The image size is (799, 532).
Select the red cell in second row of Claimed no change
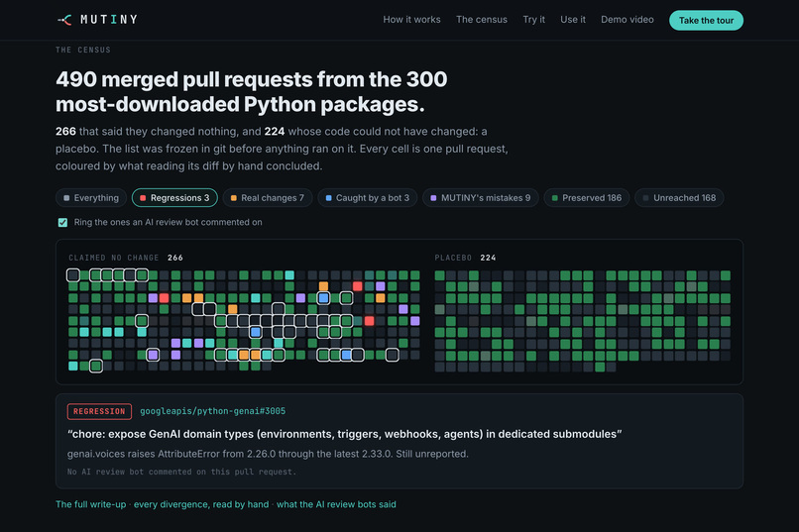tap(358, 286)
